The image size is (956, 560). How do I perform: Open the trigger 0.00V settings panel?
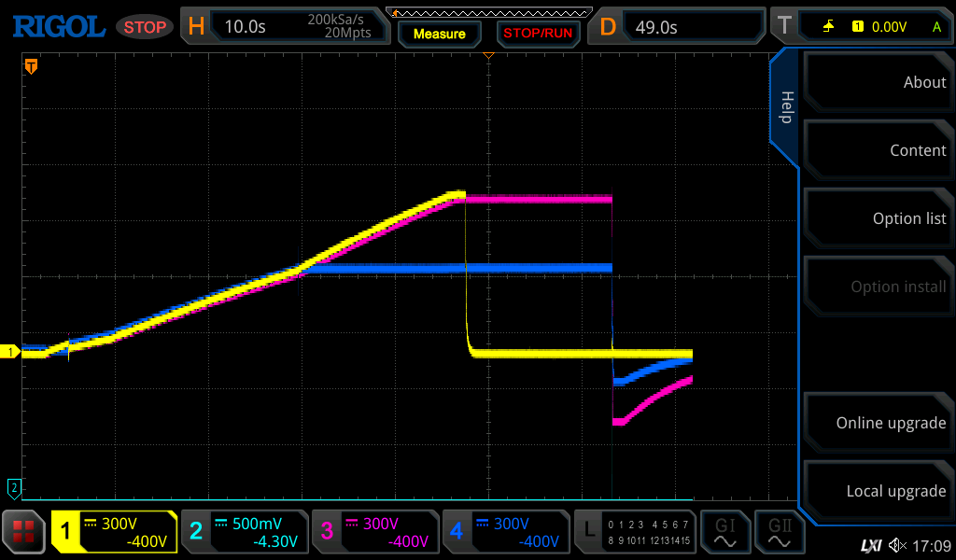coord(859,26)
